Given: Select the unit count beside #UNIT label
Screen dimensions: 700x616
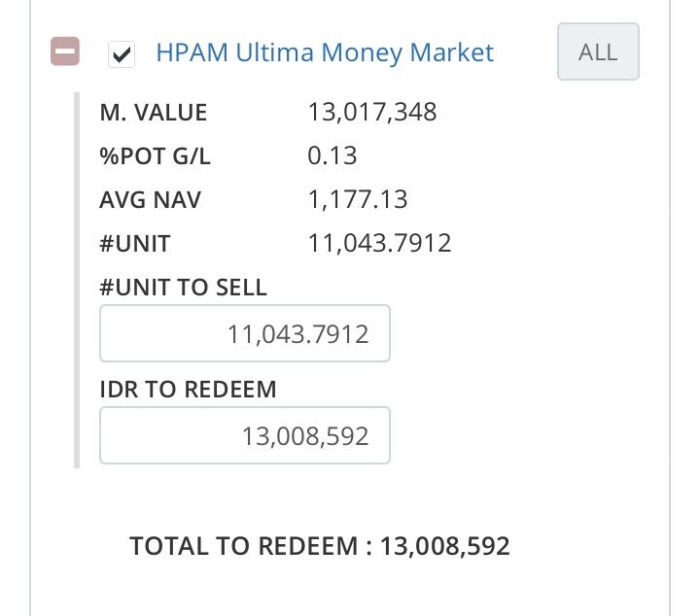Looking at the screenshot, I should coord(380,243).
